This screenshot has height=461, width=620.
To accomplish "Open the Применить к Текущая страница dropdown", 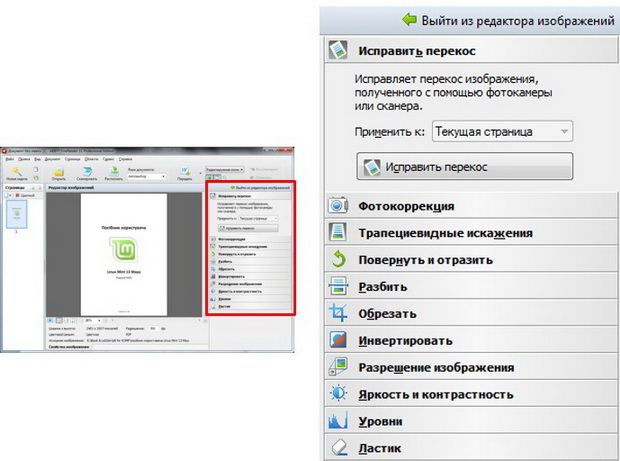I will coord(506,131).
